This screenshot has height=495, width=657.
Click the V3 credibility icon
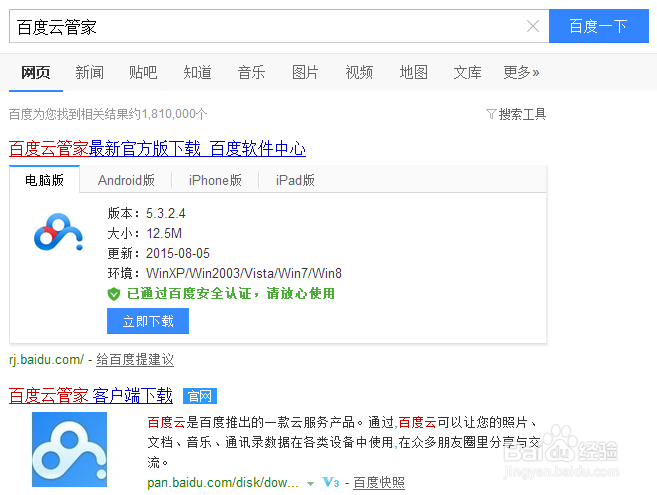click(x=331, y=482)
